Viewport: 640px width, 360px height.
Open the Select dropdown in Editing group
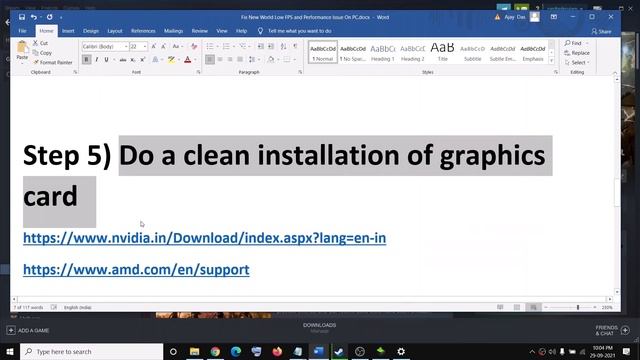pos(577,62)
